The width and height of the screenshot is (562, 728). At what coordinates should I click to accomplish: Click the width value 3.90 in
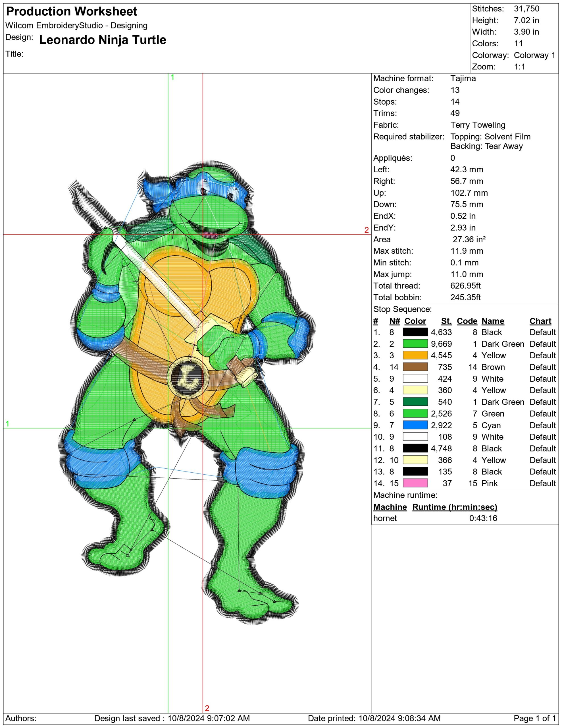pyautogui.click(x=526, y=32)
